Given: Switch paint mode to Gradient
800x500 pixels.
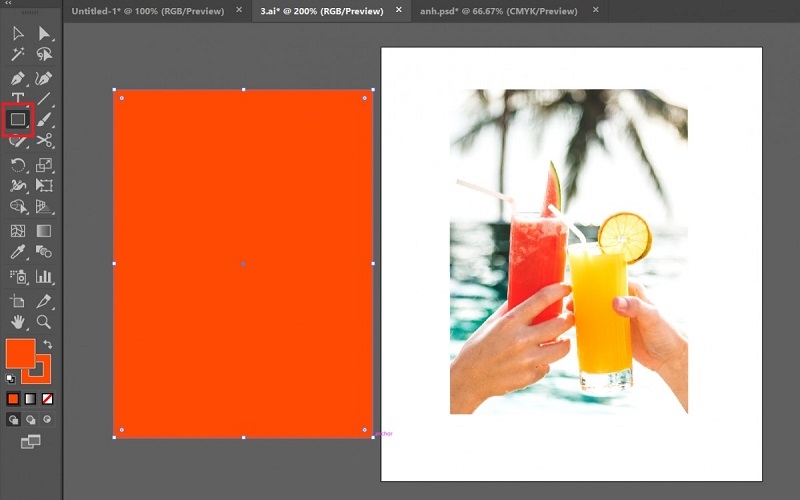Looking at the screenshot, I should tap(30, 398).
